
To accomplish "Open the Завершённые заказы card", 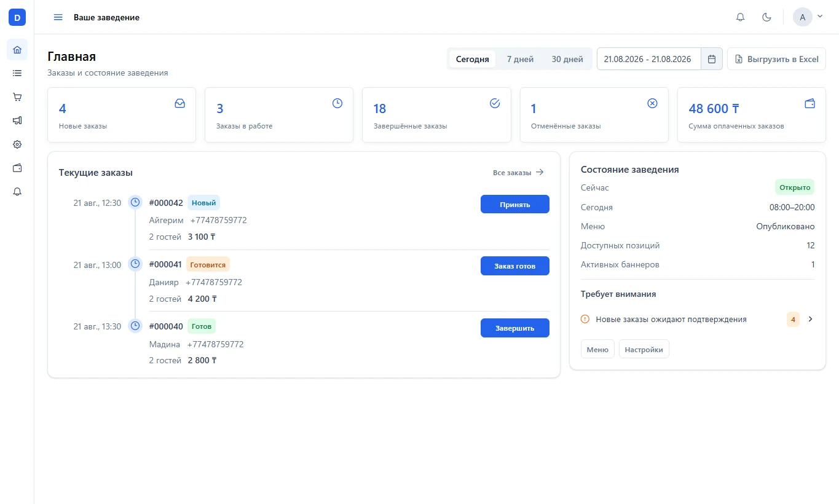I will (x=436, y=115).
